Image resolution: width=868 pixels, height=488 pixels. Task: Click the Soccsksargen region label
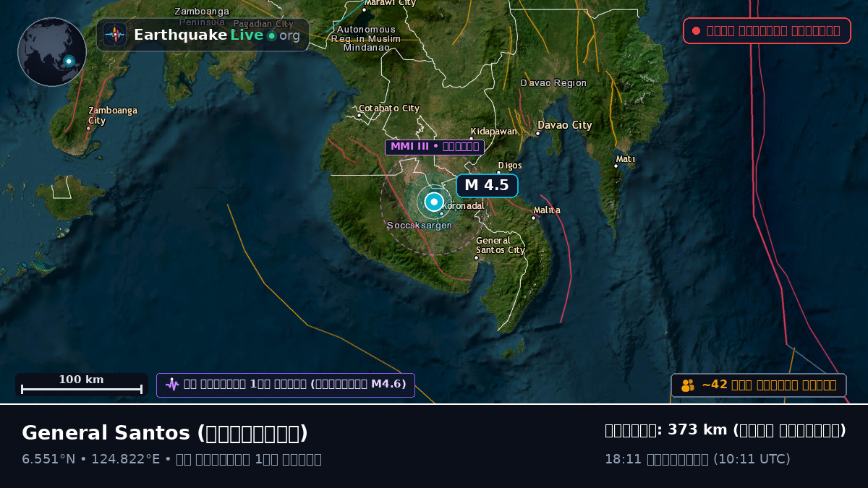coord(420,226)
